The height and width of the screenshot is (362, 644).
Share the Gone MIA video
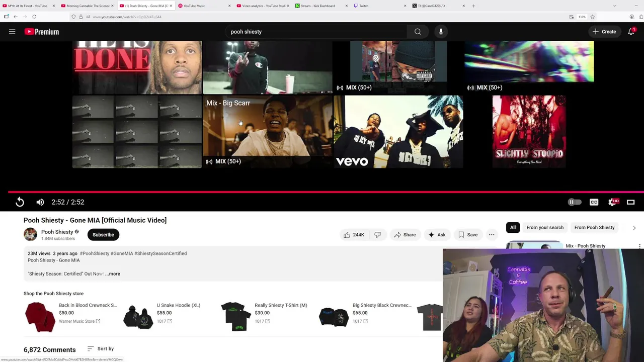(405, 235)
